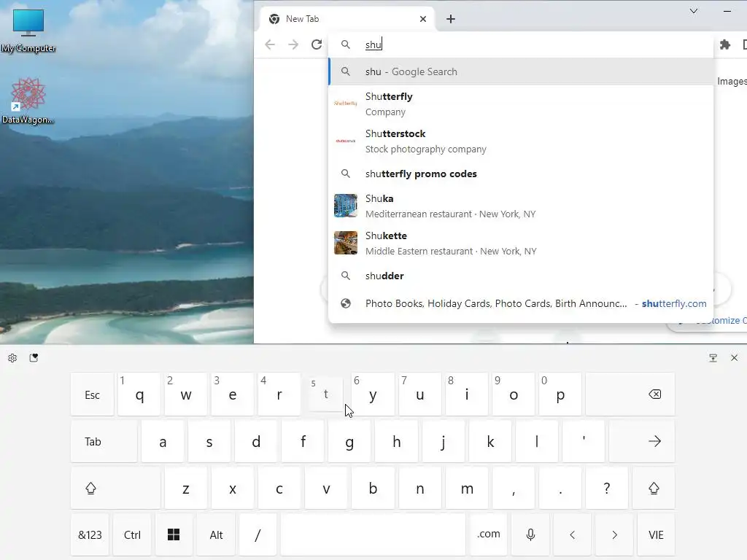
Task: Open the shutterfly.com Photo Books suggestion
Action: click(521, 303)
